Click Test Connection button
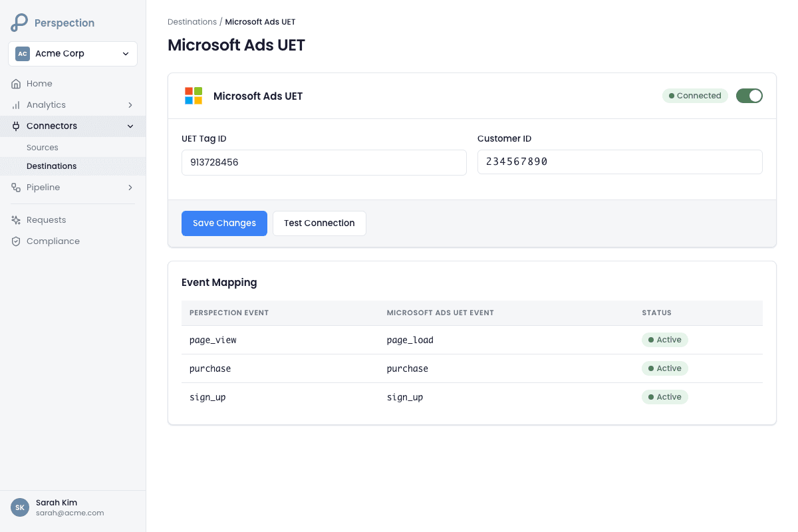This screenshot has height=532, width=798. tap(319, 223)
